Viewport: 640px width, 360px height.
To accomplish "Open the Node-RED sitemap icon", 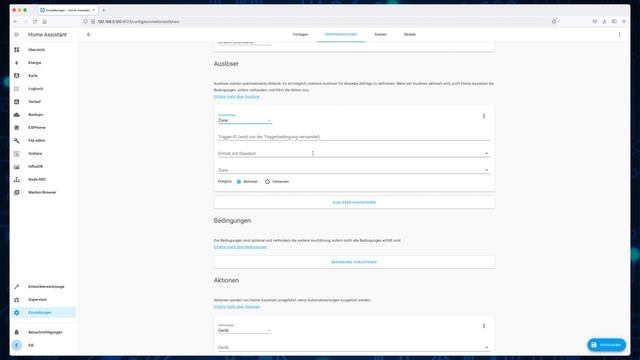I will coord(17,180).
